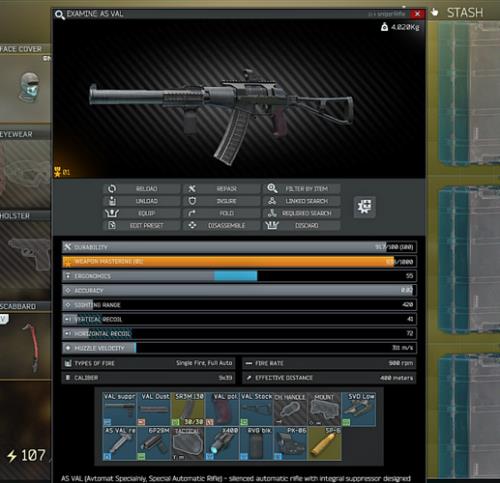Select the VAL suppressor mod slot
This screenshot has height=483, width=500.
click(119, 409)
